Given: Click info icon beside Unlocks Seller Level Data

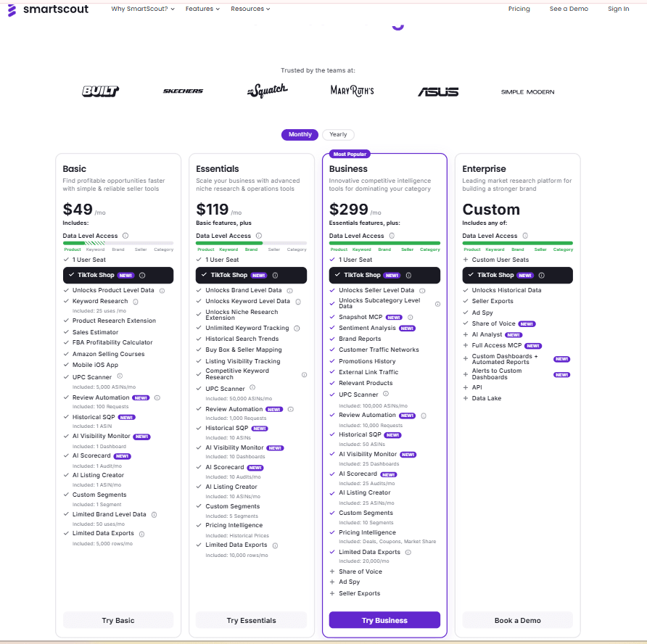Looking at the screenshot, I should (422, 291).
